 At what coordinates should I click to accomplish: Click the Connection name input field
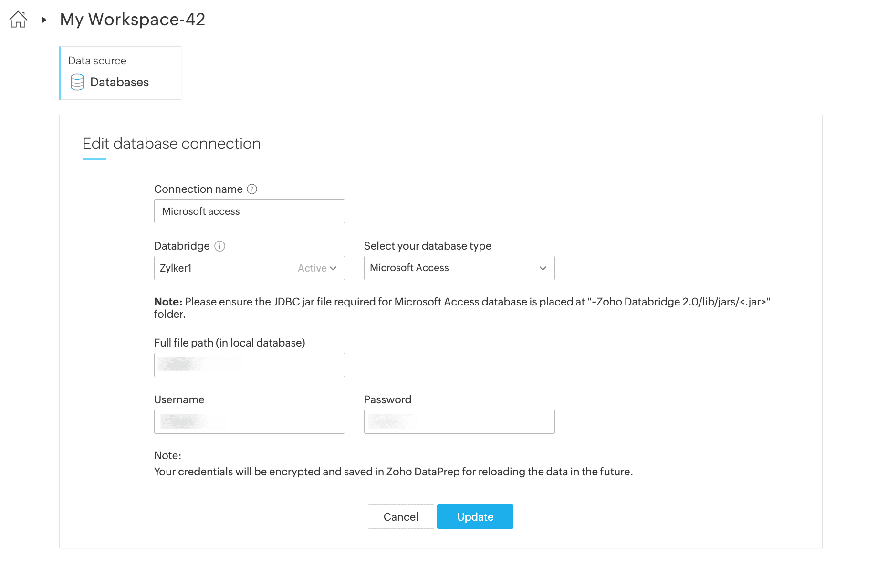coord(249,211)
